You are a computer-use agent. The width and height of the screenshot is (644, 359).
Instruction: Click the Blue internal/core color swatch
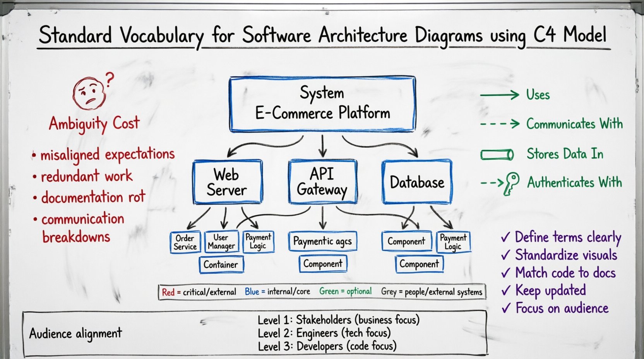pos(252,292)
